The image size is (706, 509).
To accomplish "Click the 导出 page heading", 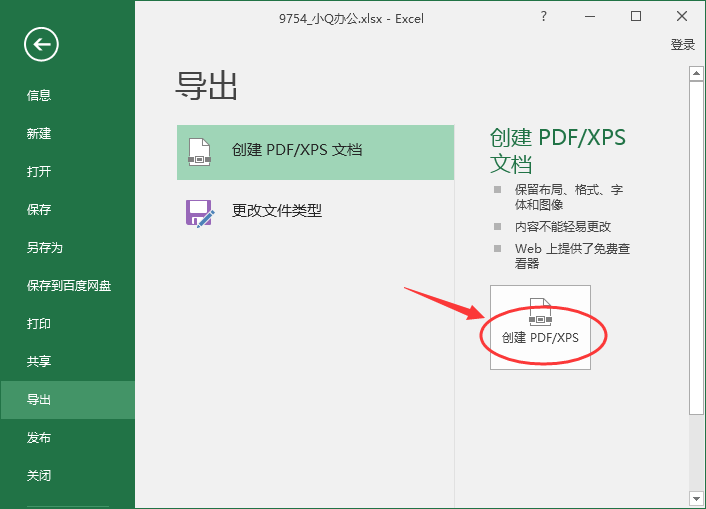I will click(x=206, y=86).
